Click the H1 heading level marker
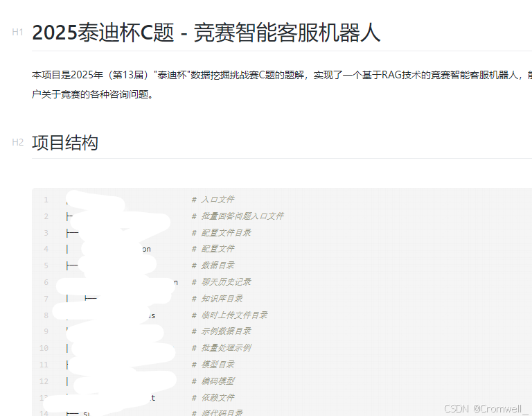Image resolution: width=532 pixels, height=418 pixels. click(17, 33)
